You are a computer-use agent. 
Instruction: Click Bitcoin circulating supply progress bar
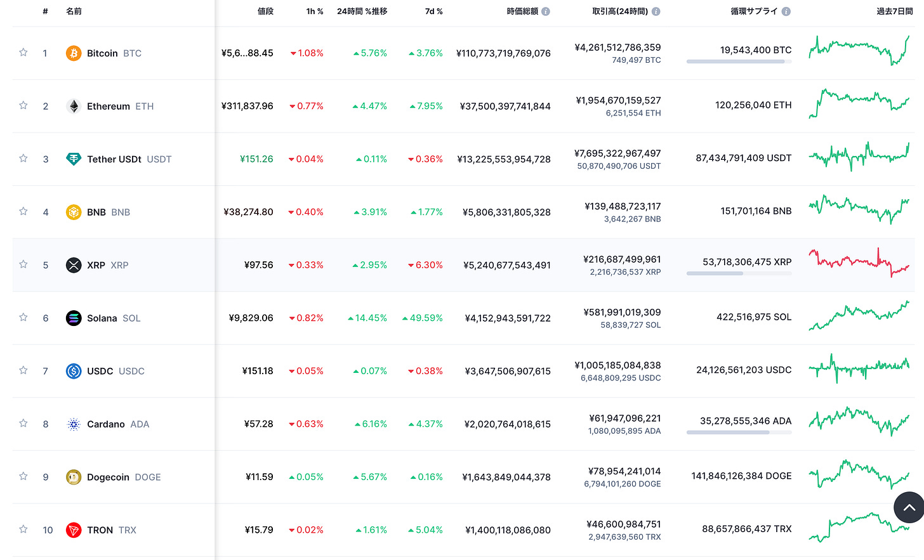(x=739, y=62)
